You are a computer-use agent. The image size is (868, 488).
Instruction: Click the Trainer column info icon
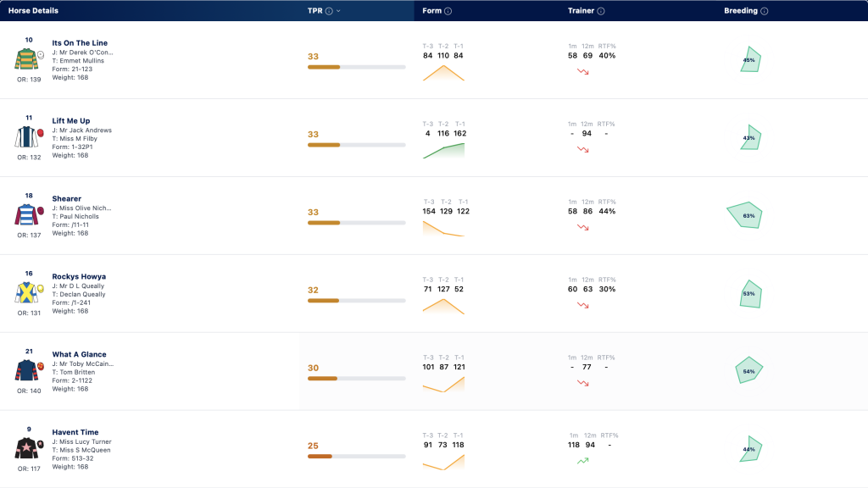pos(601,11)
